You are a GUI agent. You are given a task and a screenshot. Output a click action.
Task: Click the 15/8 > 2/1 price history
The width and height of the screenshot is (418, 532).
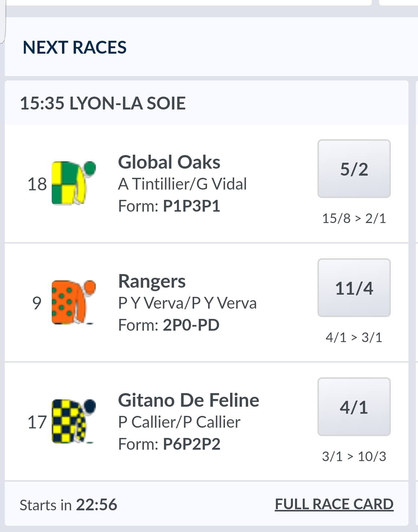[x=354, y=219]
